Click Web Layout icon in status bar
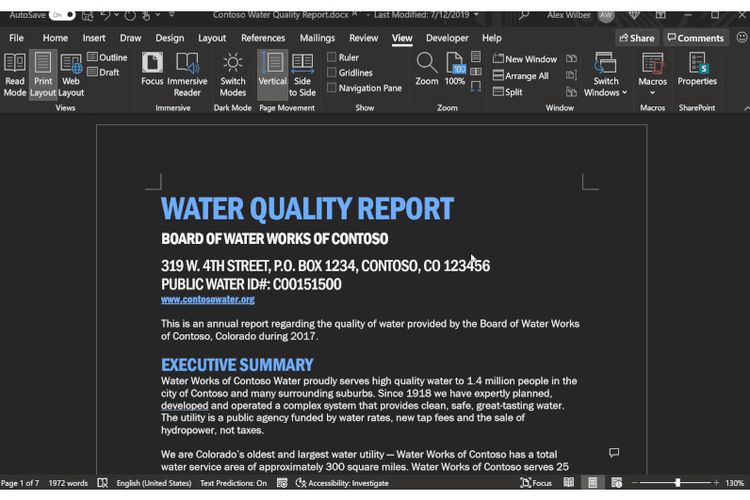750x500 pixels. (617, 483)
